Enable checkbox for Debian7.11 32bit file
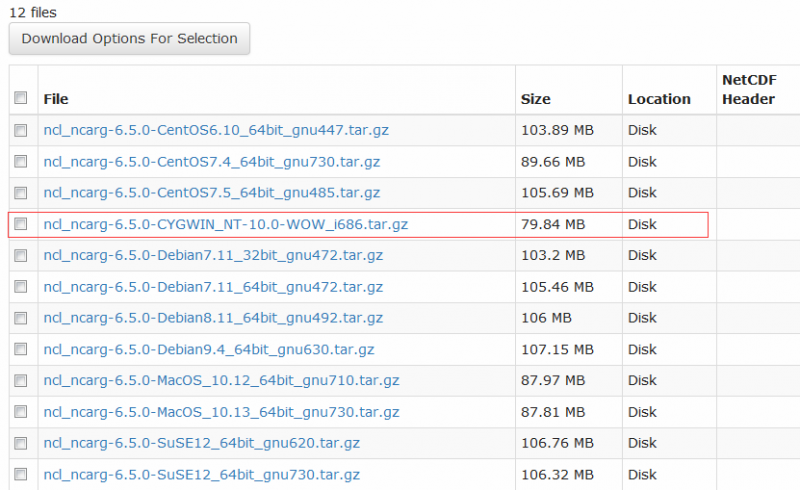The height and width of the screenshot is (490, 800). point(20,256)
